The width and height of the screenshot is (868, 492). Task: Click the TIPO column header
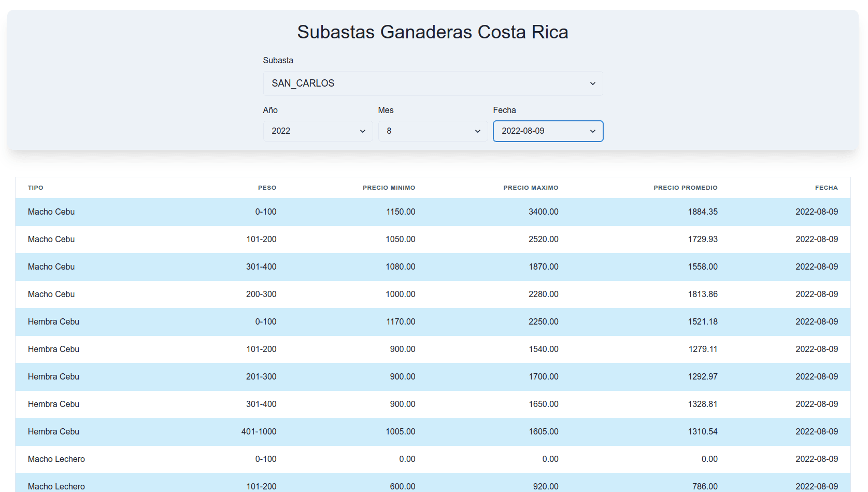tap(36, 188)
